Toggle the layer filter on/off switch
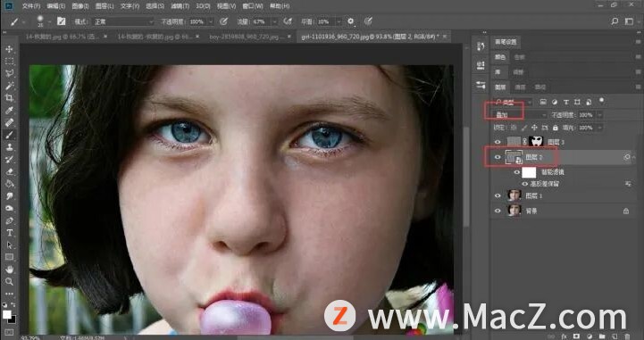 coord(602,101)
